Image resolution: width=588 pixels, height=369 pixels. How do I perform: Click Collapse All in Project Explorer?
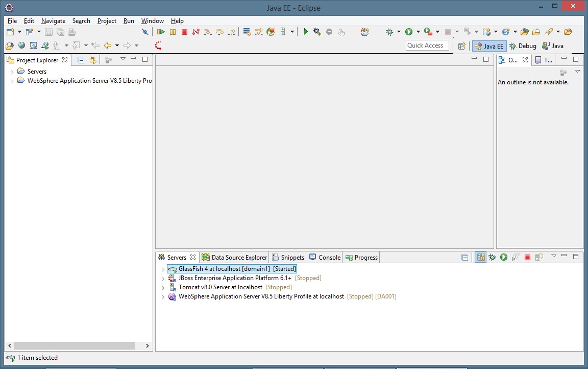point(81,60)
